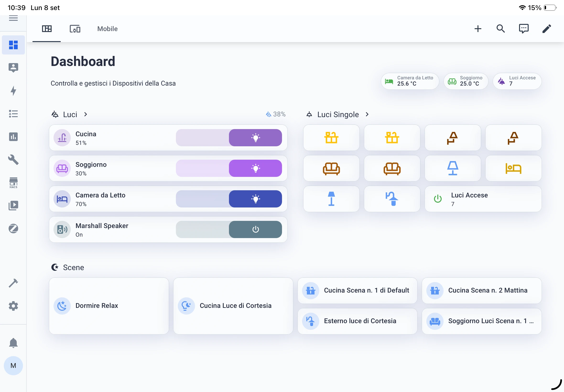This screenshot has height=392, width=564.
Task: Start dashboard search with the magnifier icon
Action: pos(501,29)
